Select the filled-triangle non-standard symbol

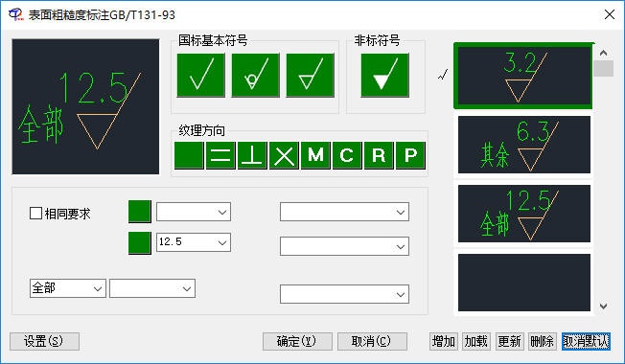[x=384, y=75]
